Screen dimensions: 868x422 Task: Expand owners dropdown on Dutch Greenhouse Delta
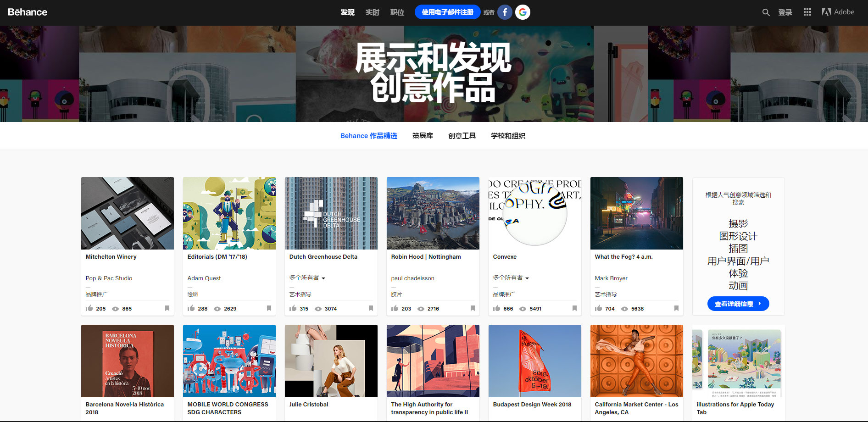click(323, 278)
